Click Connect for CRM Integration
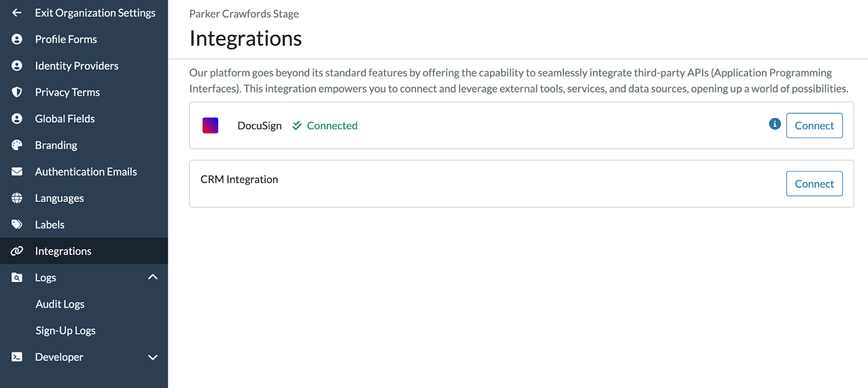Screen dimensions: 868x388 (814, 183)
